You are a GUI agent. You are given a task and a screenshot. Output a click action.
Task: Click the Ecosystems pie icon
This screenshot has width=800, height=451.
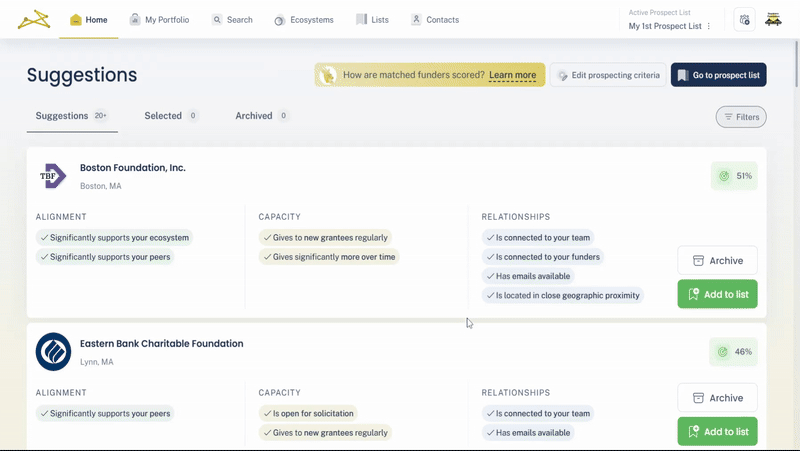click(280, 20)
